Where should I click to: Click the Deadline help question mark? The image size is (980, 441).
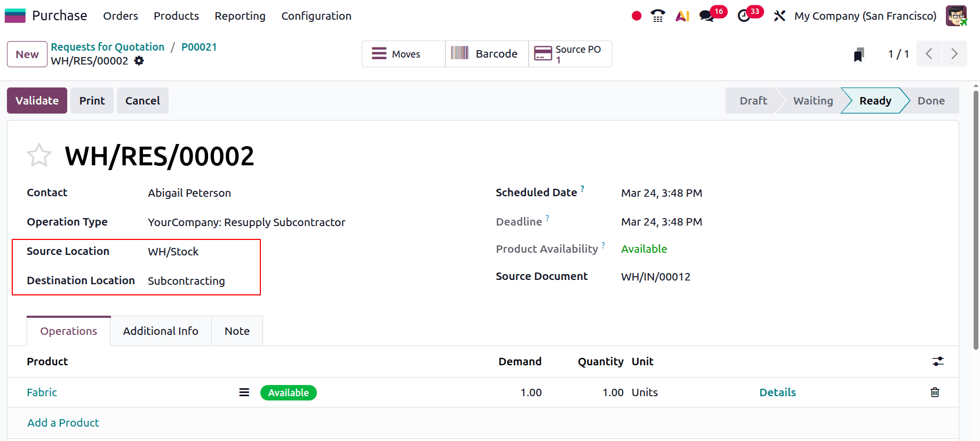pyautogui.click(x=547, y=218)
